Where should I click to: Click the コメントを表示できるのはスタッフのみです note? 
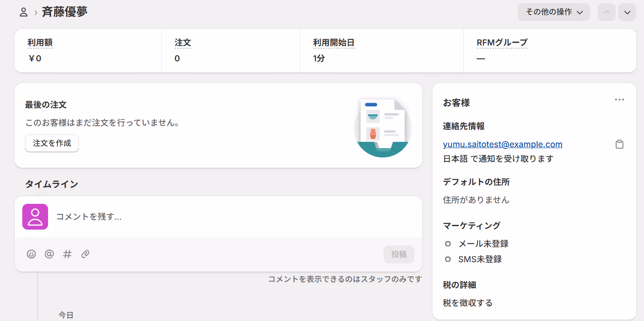(345, 279)
